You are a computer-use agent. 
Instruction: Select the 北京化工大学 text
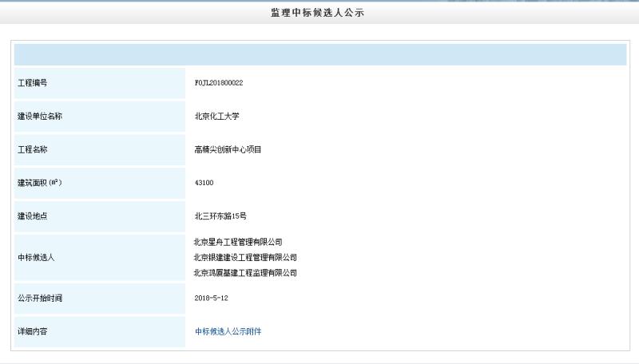(x=216, y=116)
